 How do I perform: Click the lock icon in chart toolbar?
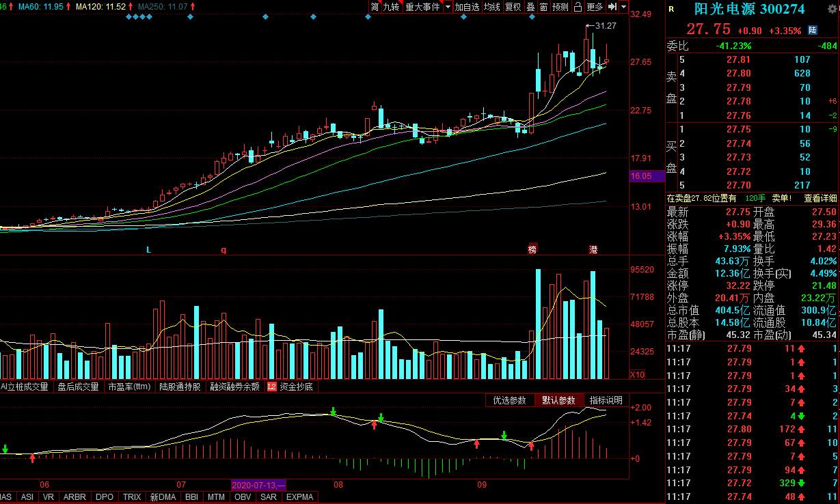point(578,7)
